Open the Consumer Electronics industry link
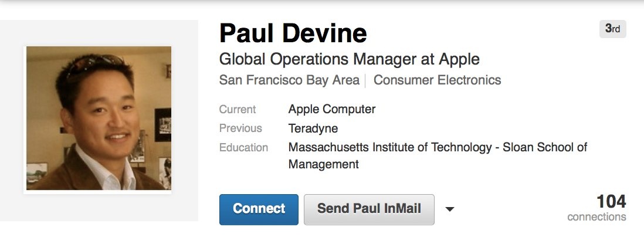Viewport: 644px width, 244px height. 437,80
